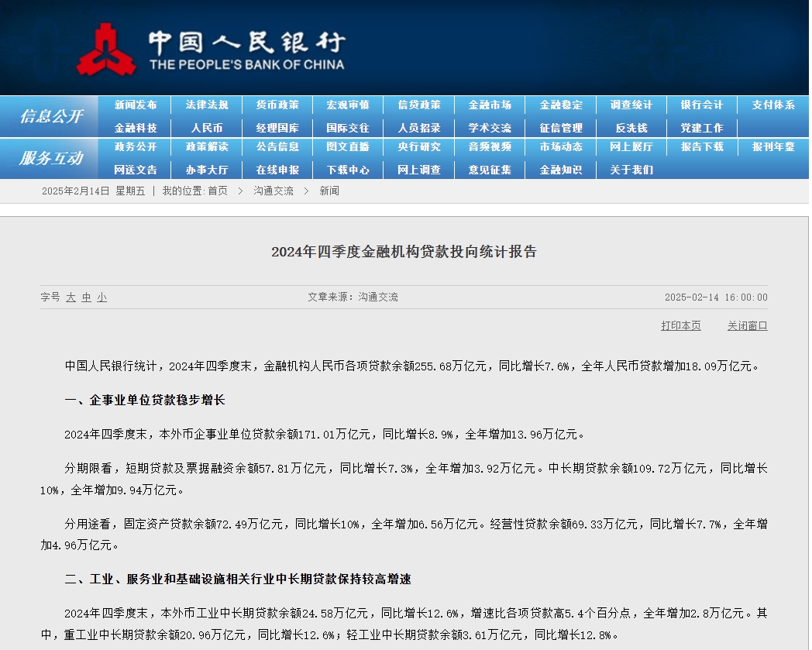The image size is (812, 650).
Task: Click the report title 2024年四季度金融机构贷款投向统计报告
Action: click(x=404, y=252)
